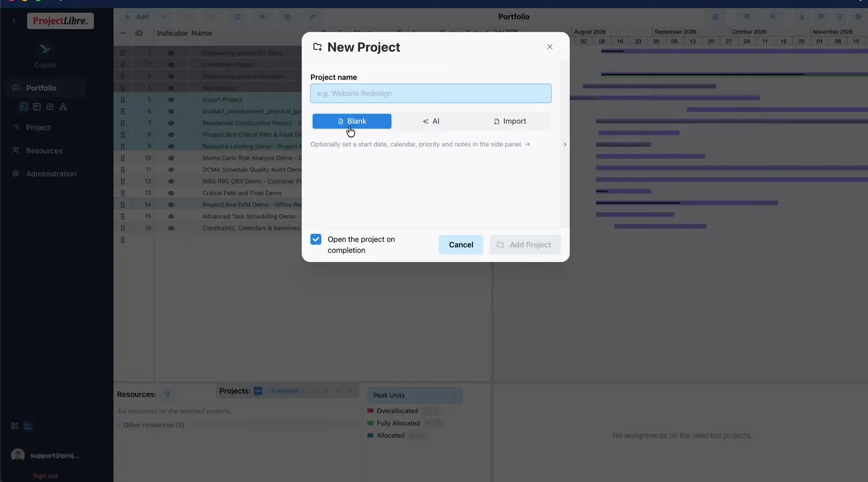
Task: Click the stacked rows icon in Portfolio toolbar
Action: click(716, 17)
